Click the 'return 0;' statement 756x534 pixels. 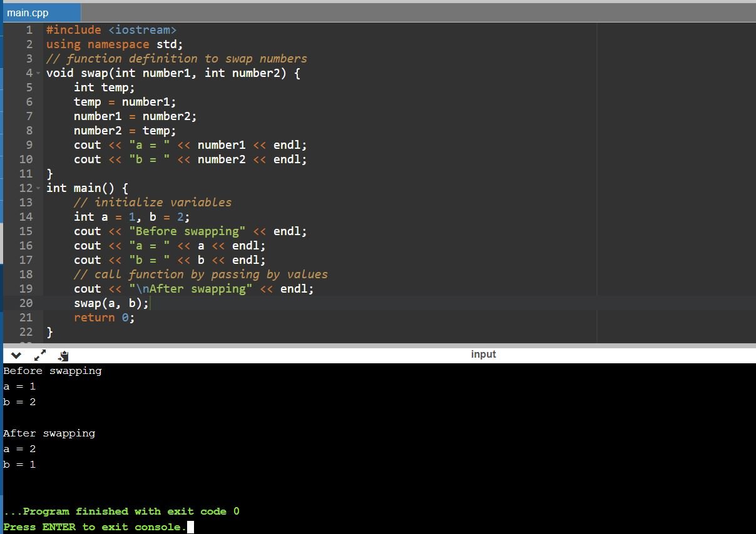pos(105,318)
